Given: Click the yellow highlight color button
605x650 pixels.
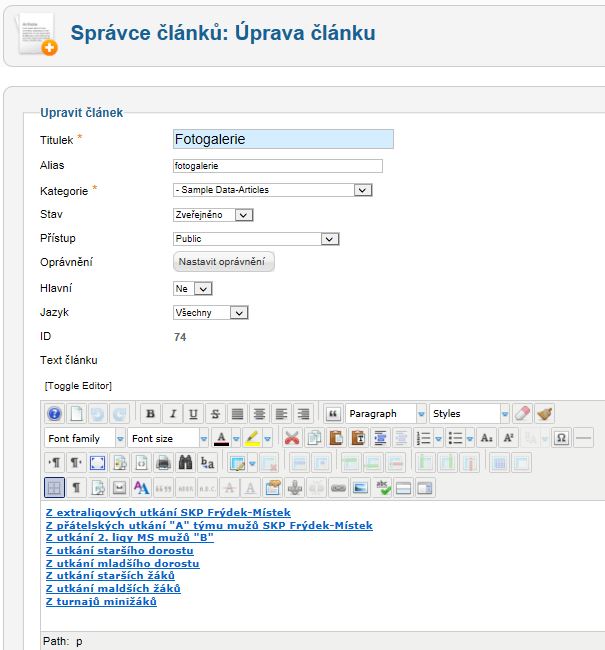Looking at the screenshot, I should pyautogui.click(x=253, y=438).
